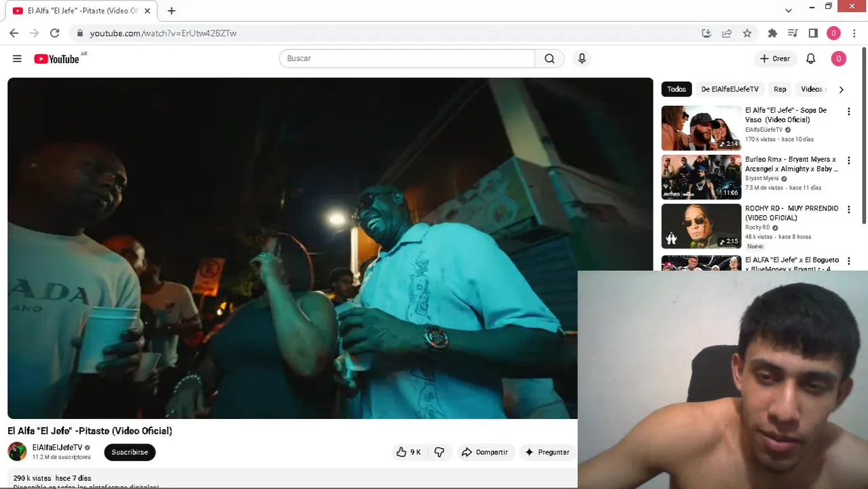This screenshot has width=868, height=489.
Task: Open the ROCHY RD video thumbnail
Action: click(x=701, y=226)
